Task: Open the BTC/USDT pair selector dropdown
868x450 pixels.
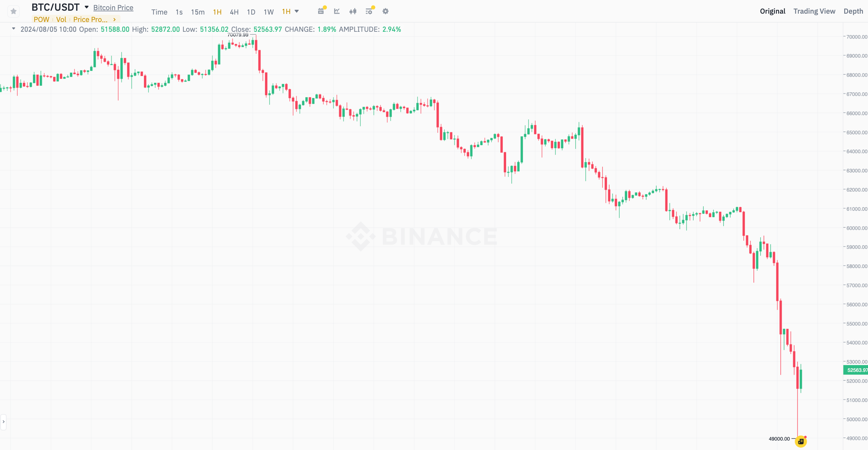Action: click(x=87, y=7)
